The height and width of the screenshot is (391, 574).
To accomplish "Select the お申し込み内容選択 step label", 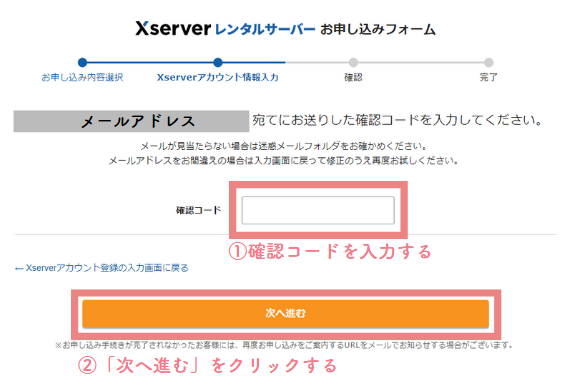I will point(82,77).
